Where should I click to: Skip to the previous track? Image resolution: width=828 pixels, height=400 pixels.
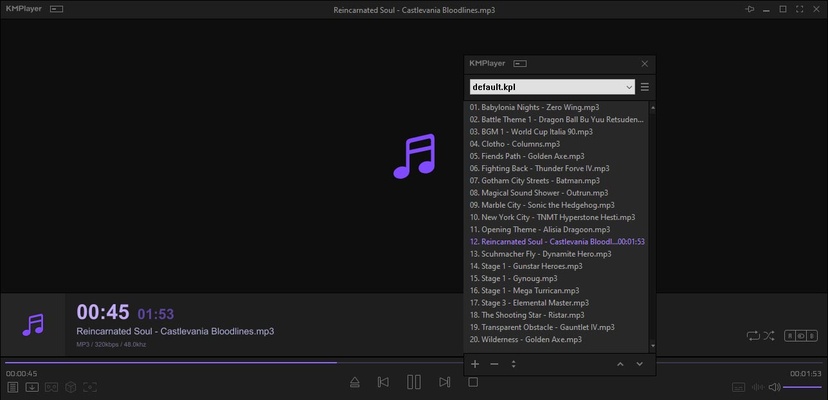point(383,382)
